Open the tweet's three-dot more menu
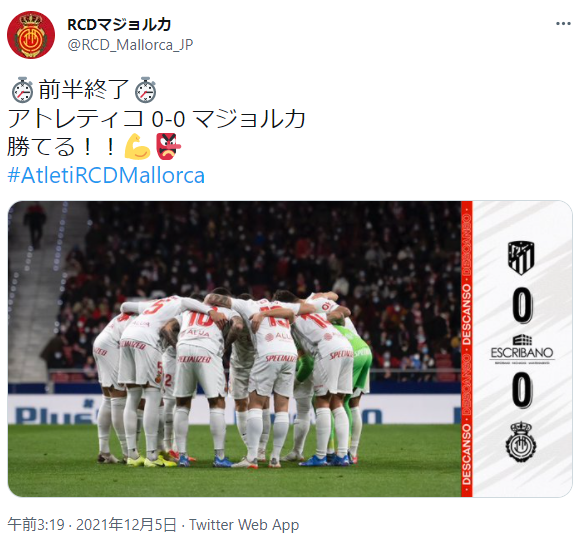This screenshot has width=583, height=541. click(x=563, y=24)
